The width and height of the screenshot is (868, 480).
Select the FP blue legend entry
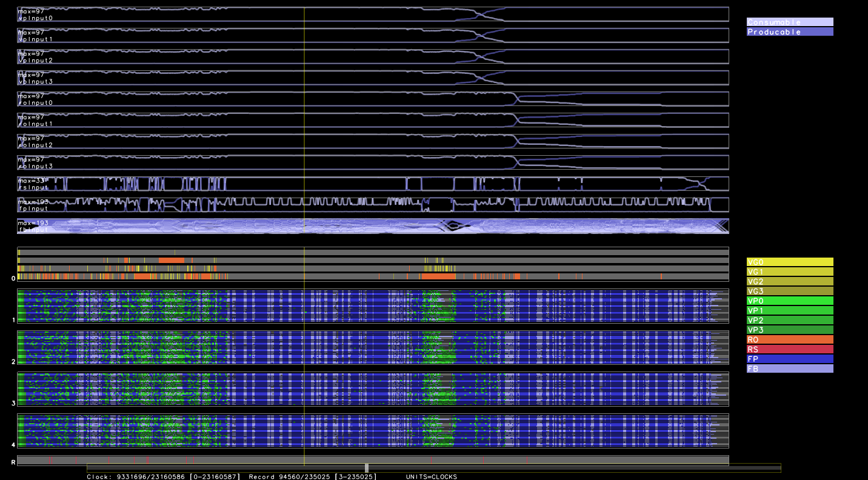[789, 359]
